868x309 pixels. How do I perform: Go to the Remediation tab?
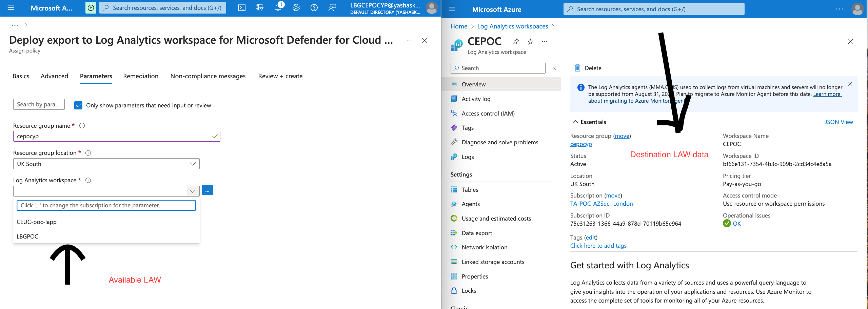(x=141, y=76)
